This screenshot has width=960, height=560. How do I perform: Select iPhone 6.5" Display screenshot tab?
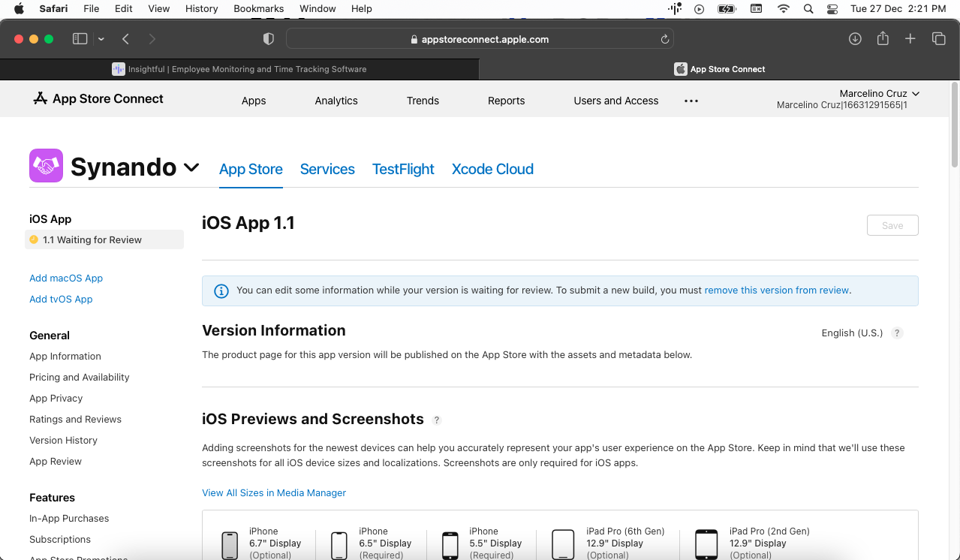click(371, 543)
